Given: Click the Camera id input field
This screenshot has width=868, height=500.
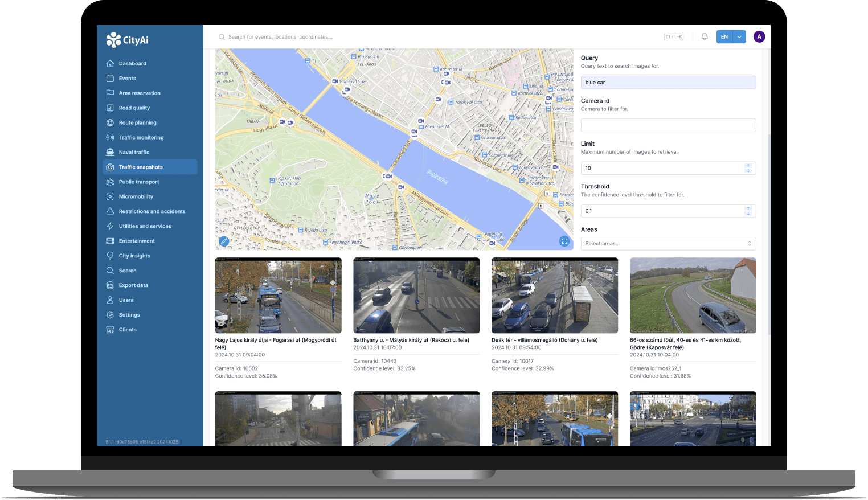Looking at the screenshot, I should click(669, 125).
